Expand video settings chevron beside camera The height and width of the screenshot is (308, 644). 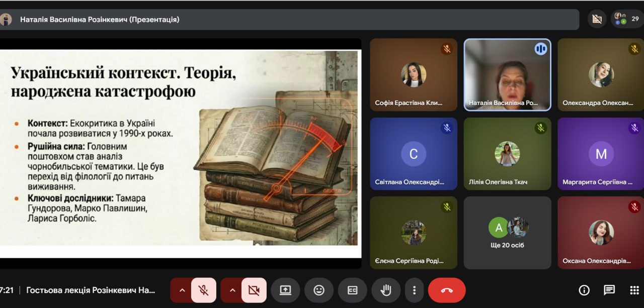[x=232, y=290]
